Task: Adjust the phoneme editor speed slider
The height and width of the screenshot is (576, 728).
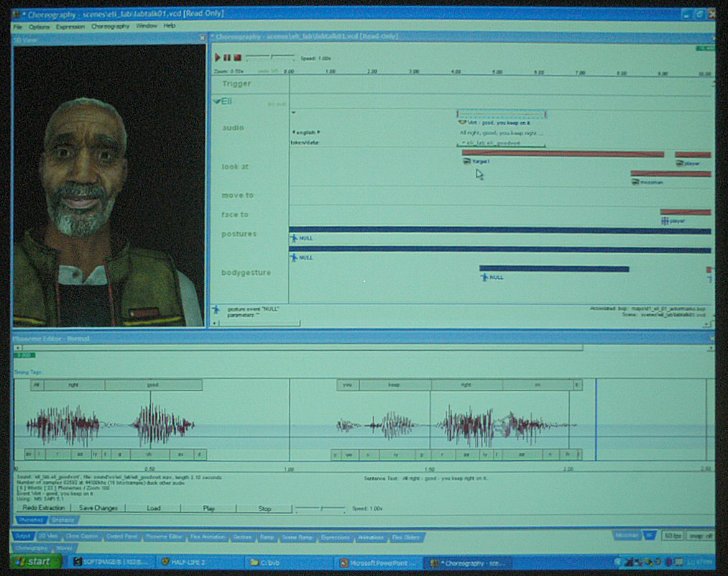Action: pyautogui.click(x=320, y=508)
